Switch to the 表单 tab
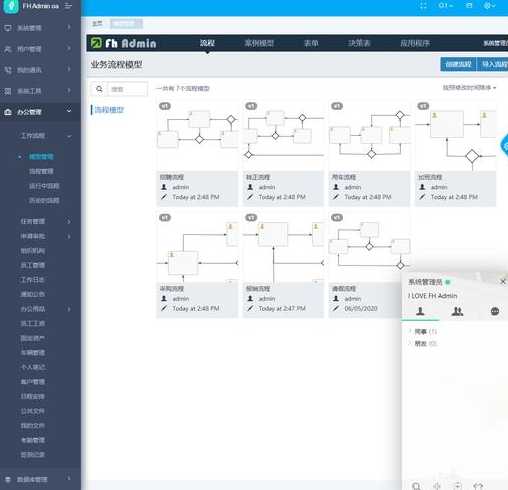508x490 pixels. [311, 43]
